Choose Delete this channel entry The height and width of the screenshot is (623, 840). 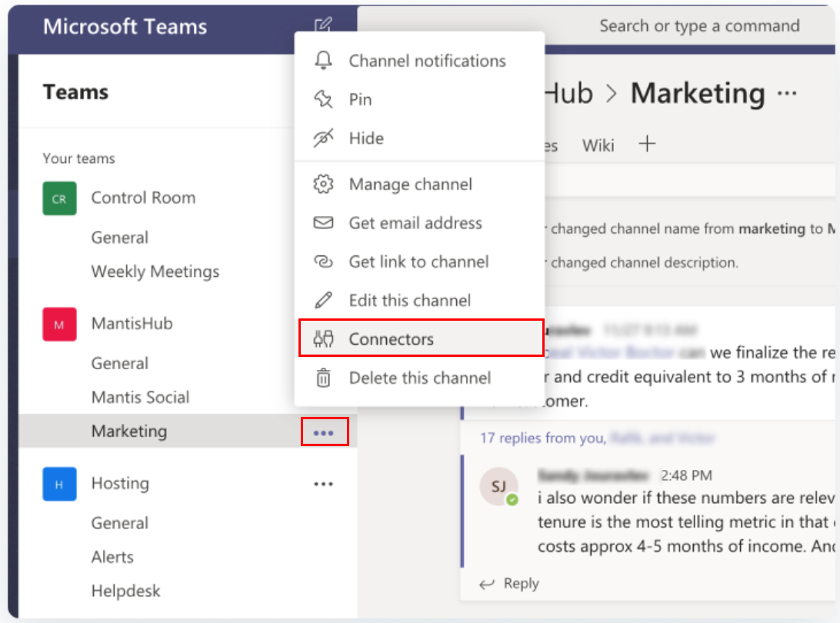click(x=419, y=378)
